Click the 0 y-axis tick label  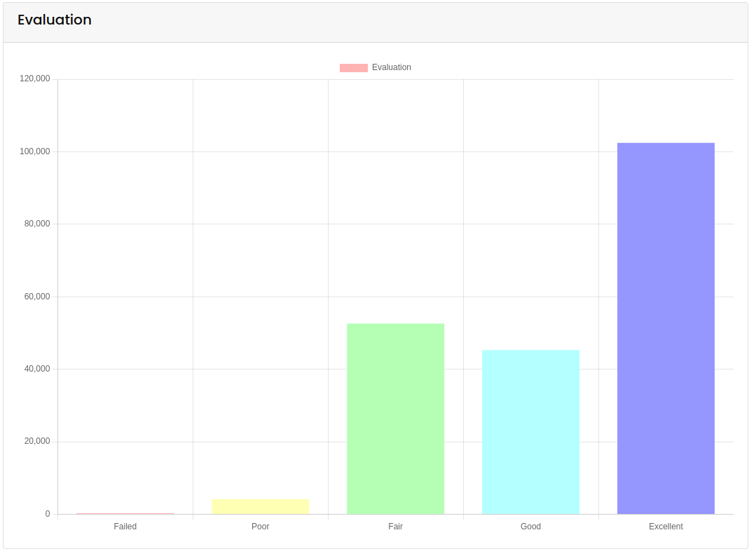tap(48, 514)
